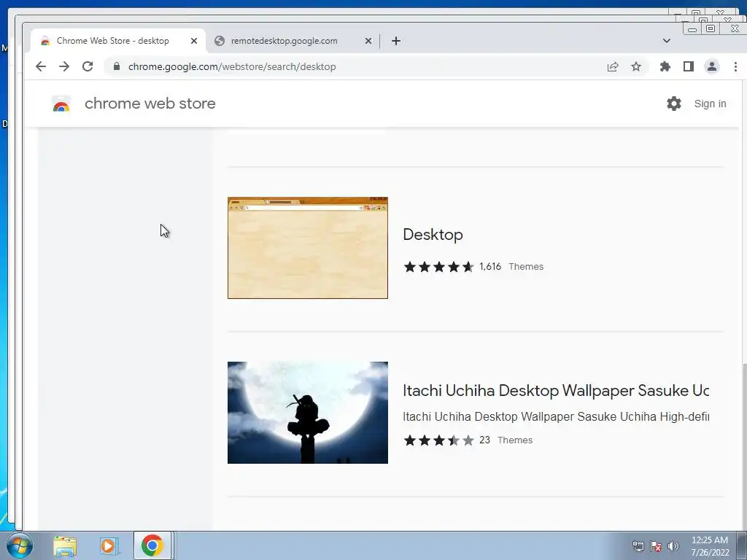Image resolution: width=747 pixels, height=560 pixels.
Task: Click the Chrome taskbar icon
Action: [x=152, y=545]
